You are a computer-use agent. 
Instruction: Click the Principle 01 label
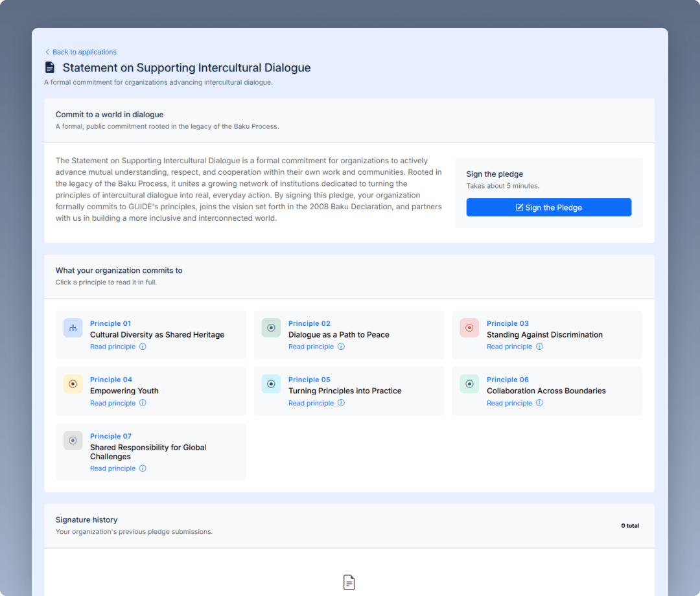(110, 323)
